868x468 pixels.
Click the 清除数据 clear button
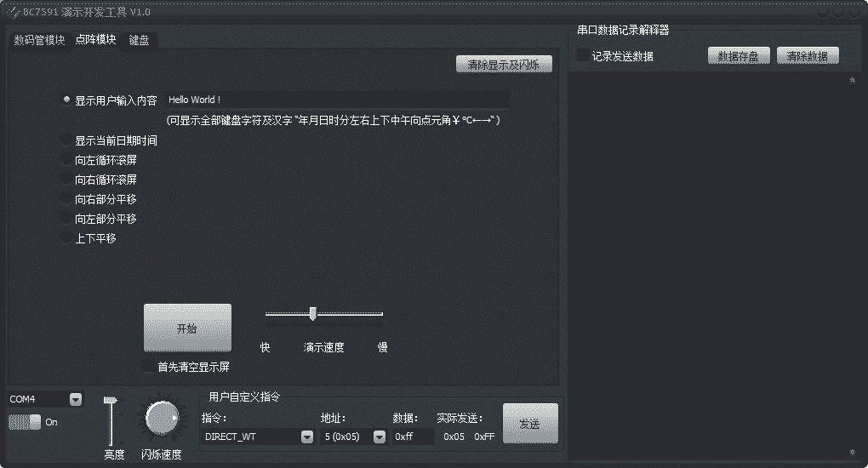tap(808, 56)
